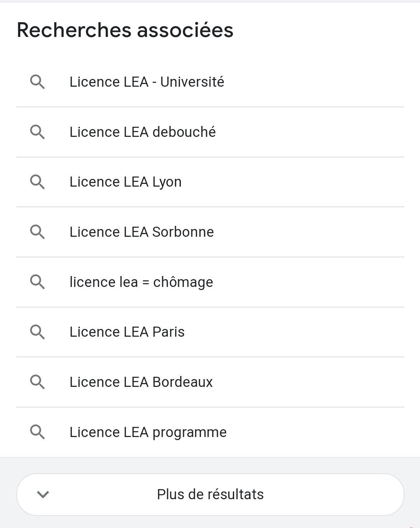The image size is (420, 528).
Task: Open the Licence LEA - Université suggestion
Action: [147, 82]
